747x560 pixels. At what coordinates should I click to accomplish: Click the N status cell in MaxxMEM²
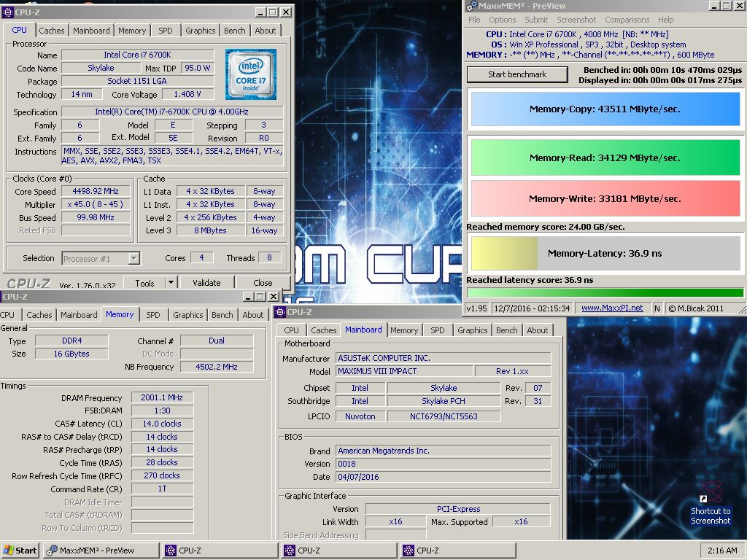pos(657,308)
